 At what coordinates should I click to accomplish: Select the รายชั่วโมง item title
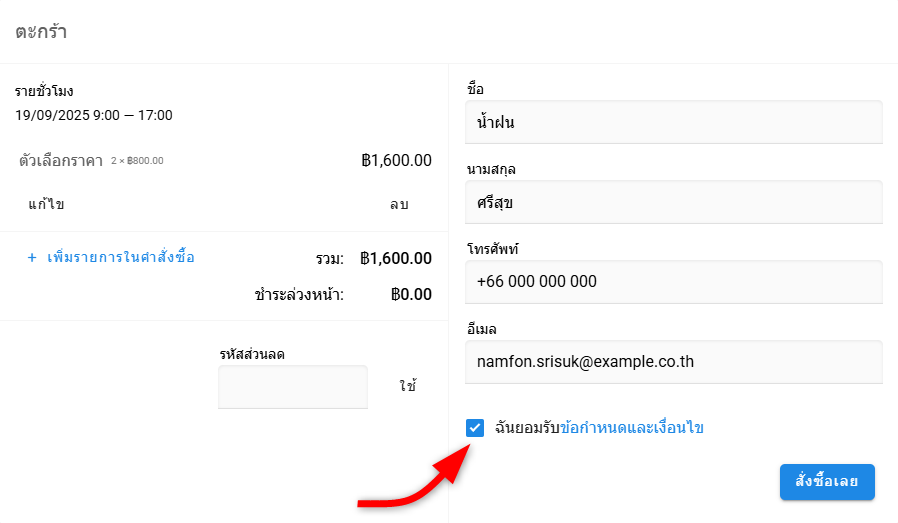coord(44,91)
